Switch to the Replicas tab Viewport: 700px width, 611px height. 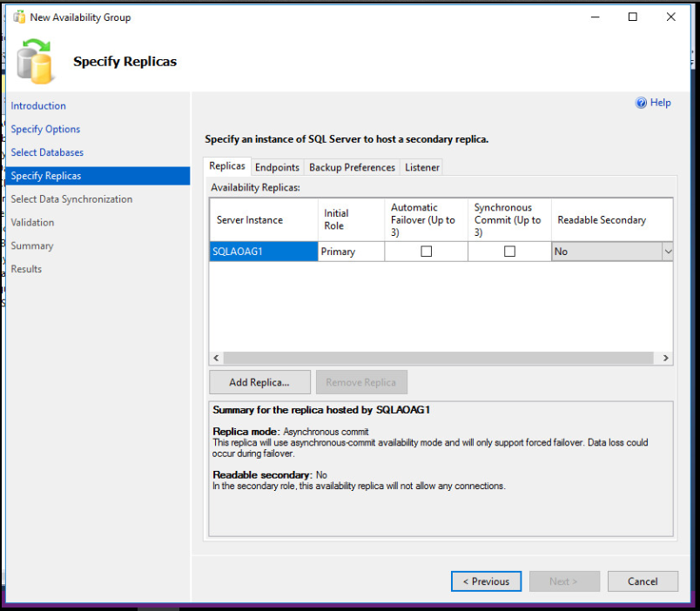[226, 166]
